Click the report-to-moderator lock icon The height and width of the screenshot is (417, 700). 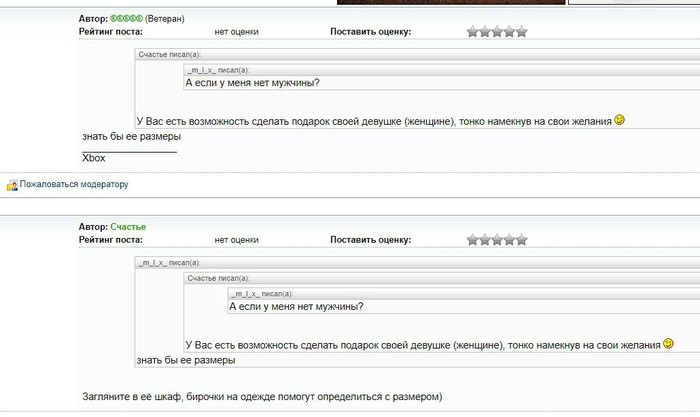click(x=12, y=185)
